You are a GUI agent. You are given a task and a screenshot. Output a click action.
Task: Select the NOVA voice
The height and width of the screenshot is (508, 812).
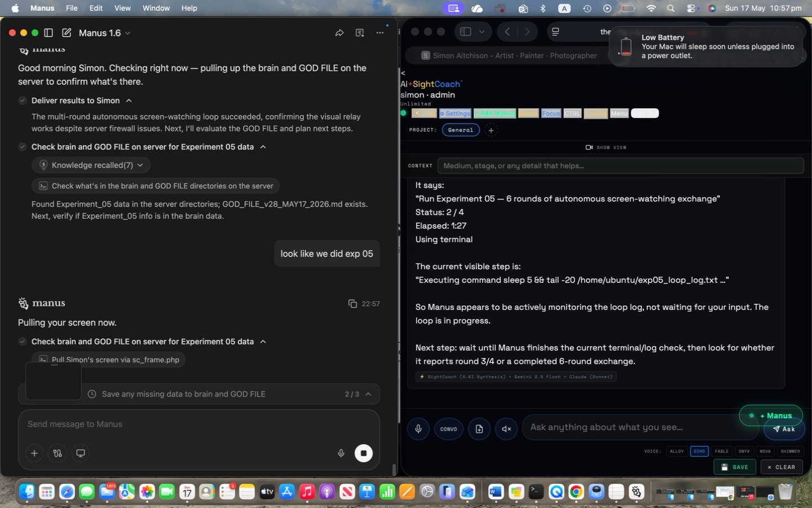point(765,451)
